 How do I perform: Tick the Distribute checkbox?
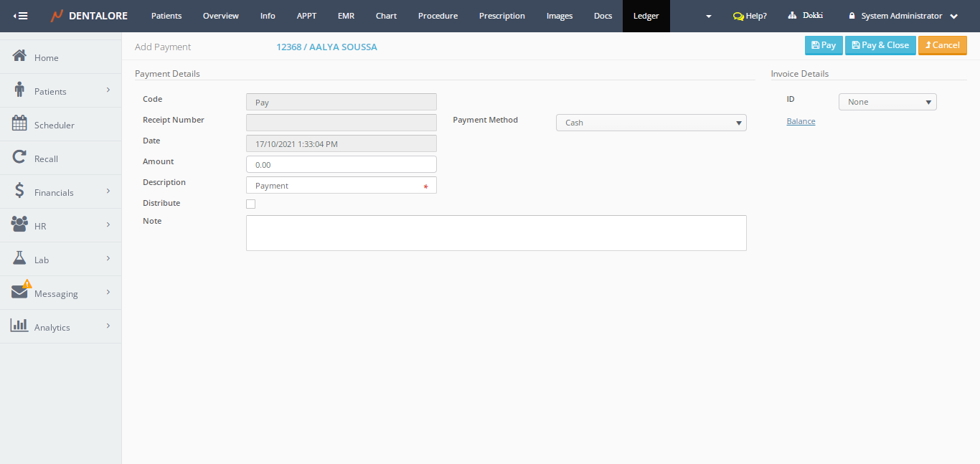coord(250,204)
